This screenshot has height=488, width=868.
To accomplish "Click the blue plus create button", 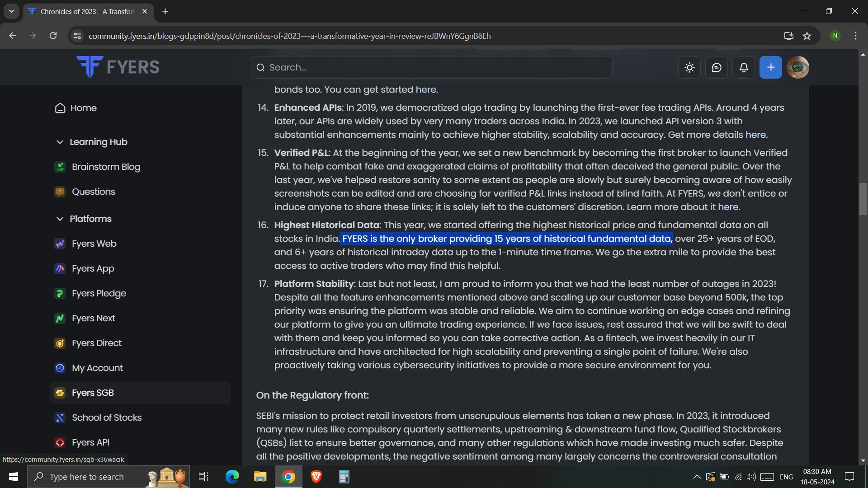I will [771, 67].
